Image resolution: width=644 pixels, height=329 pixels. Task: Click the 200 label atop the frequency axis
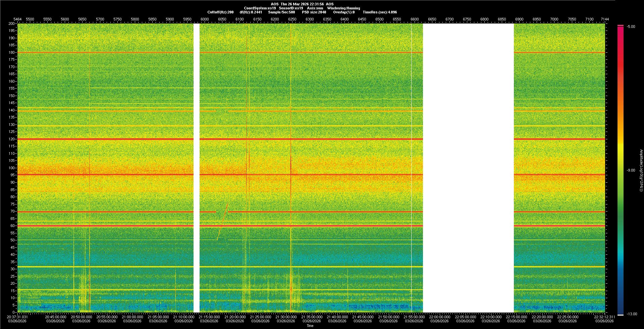(x=12, y=23)
